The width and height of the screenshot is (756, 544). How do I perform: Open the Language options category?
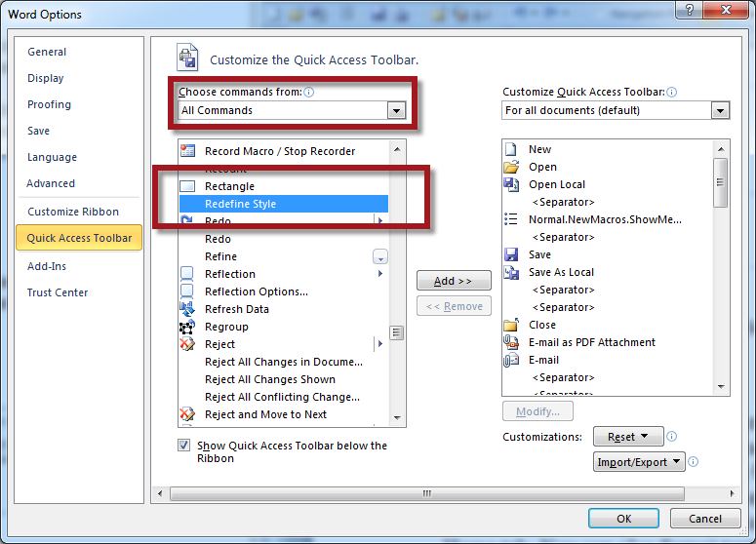pos(52,157)
